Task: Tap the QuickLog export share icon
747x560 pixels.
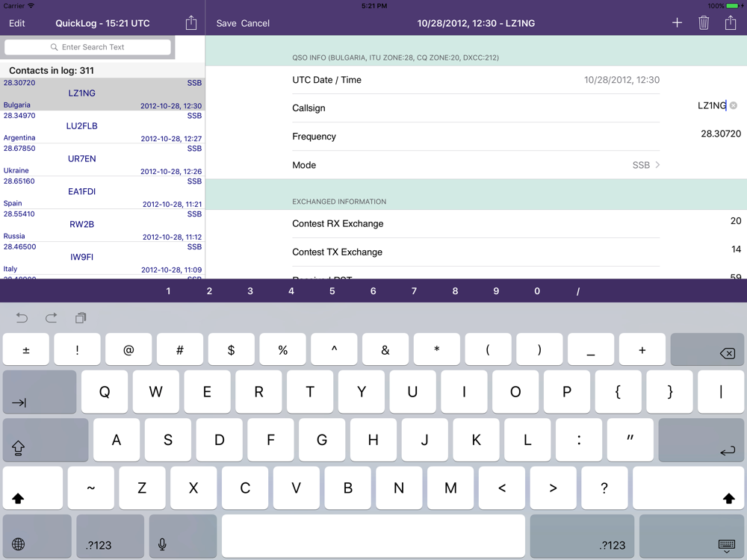Action: coord(191,23)
